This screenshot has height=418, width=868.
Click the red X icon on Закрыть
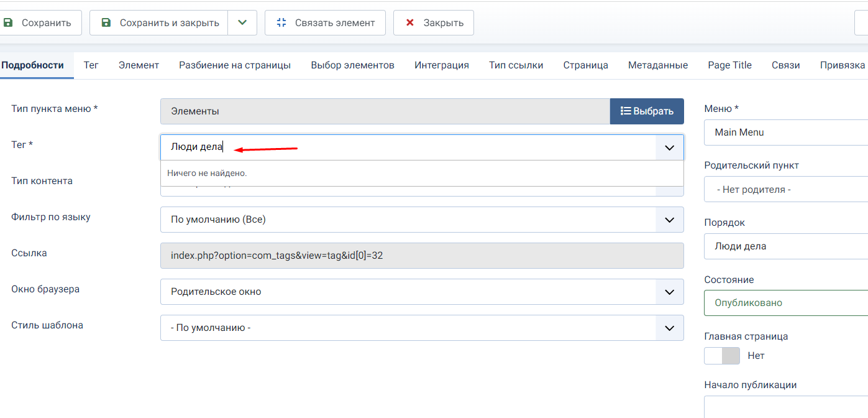tap(409, 22)
